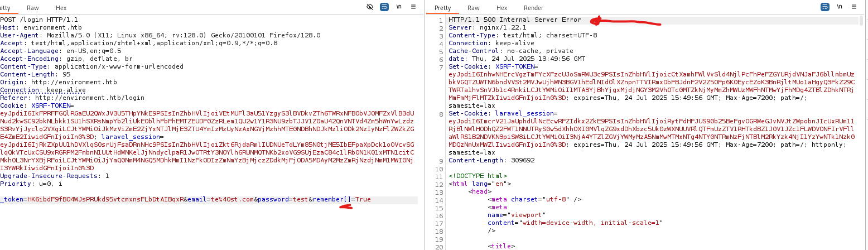
Task: Select the request Pretty tab
Action: point(6,8)
